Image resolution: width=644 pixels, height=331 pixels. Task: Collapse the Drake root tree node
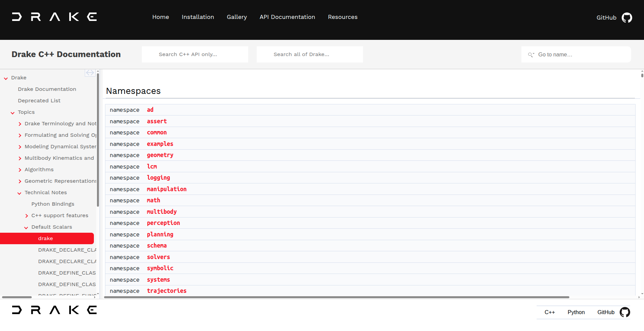tap(6, 78)
